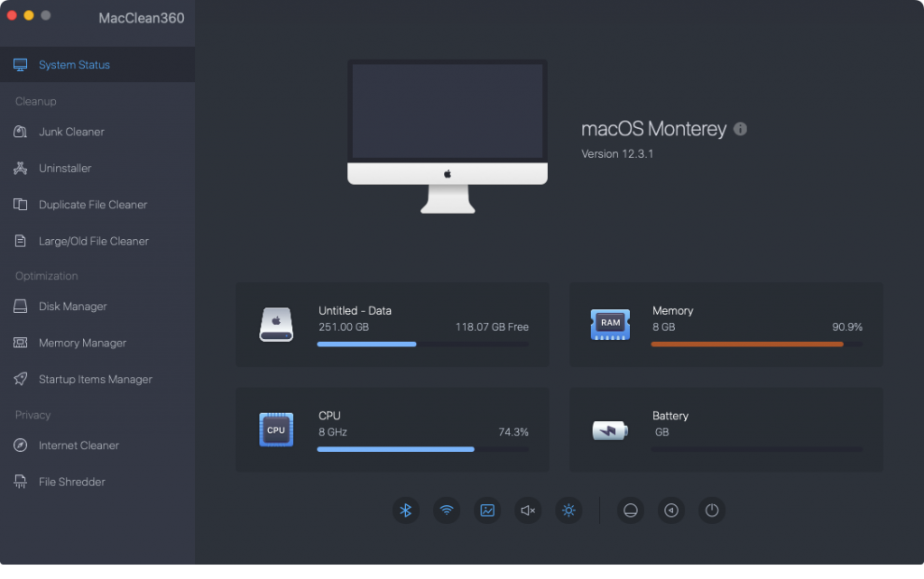Click the File Shredder icon

click(20, 482)
